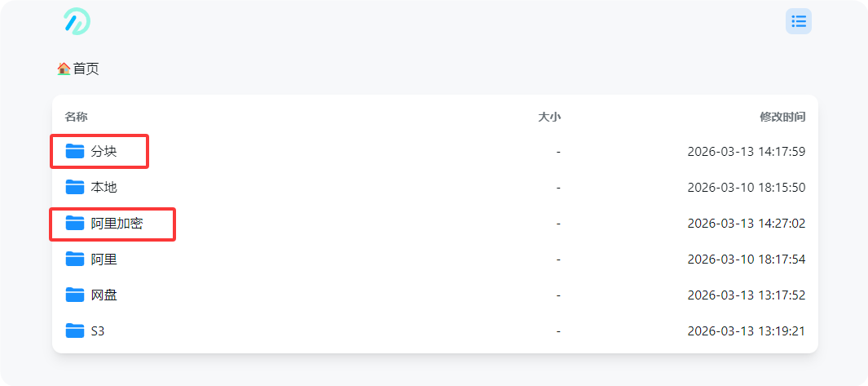Click the S3 row date 2026-03-13 13:19:21
The height and width of the screenshot is (386, 868).
coord(746,331)
